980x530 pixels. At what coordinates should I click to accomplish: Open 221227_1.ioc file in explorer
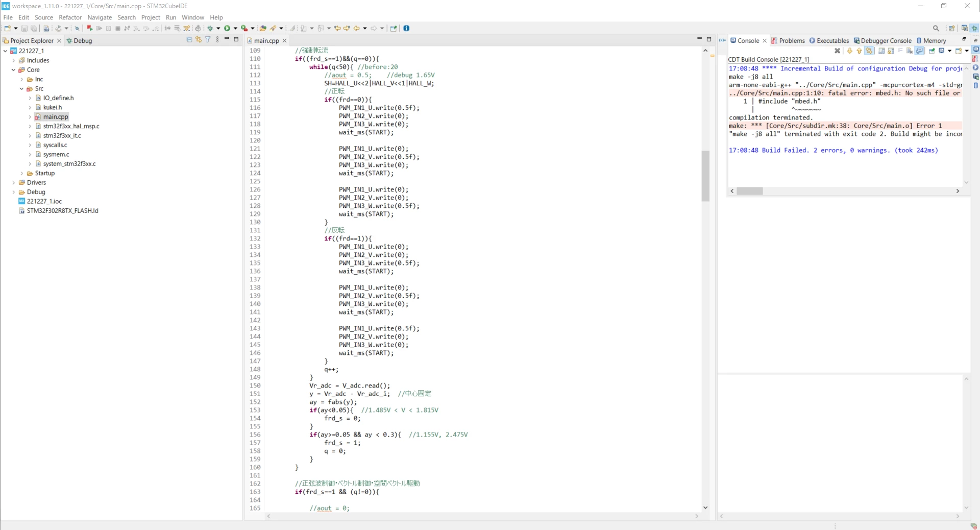click(44, 202)
